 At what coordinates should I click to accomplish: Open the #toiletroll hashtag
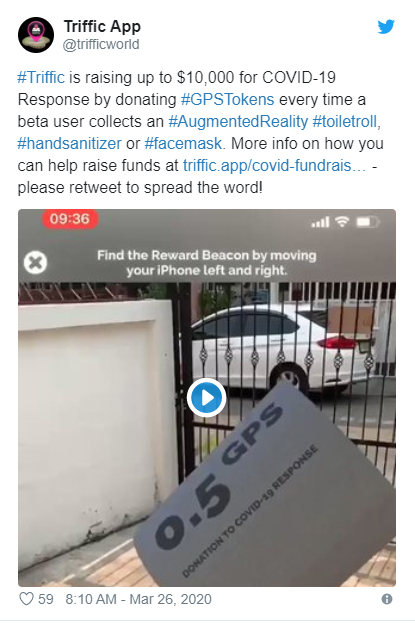[345, 122]
